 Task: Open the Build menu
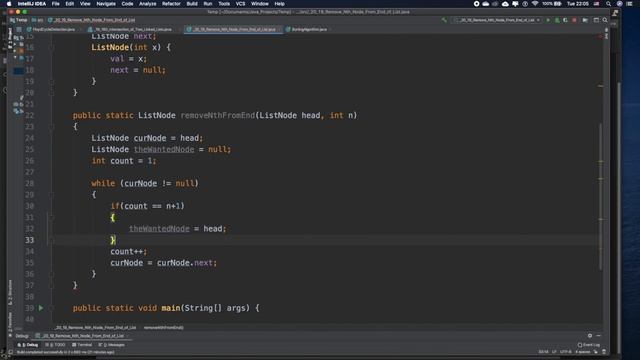click(192, 4)
